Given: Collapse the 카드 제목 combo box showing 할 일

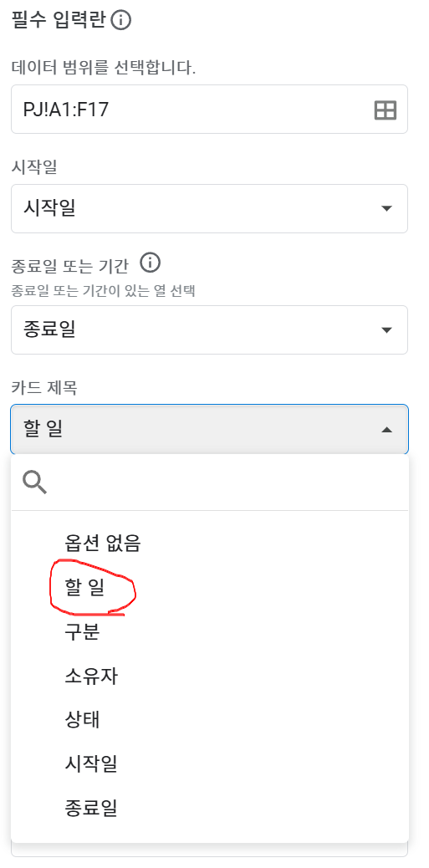Looking at the screenshot, I should coord(209,430).
